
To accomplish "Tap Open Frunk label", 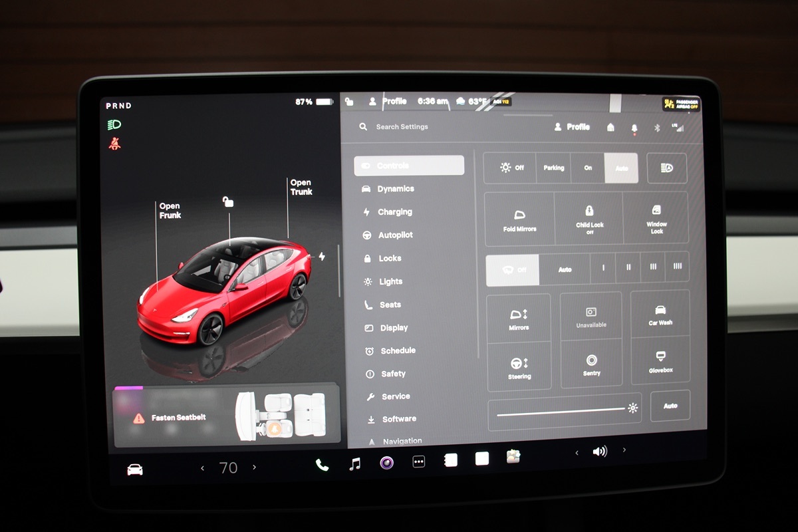I will click(x=170, y=211).
